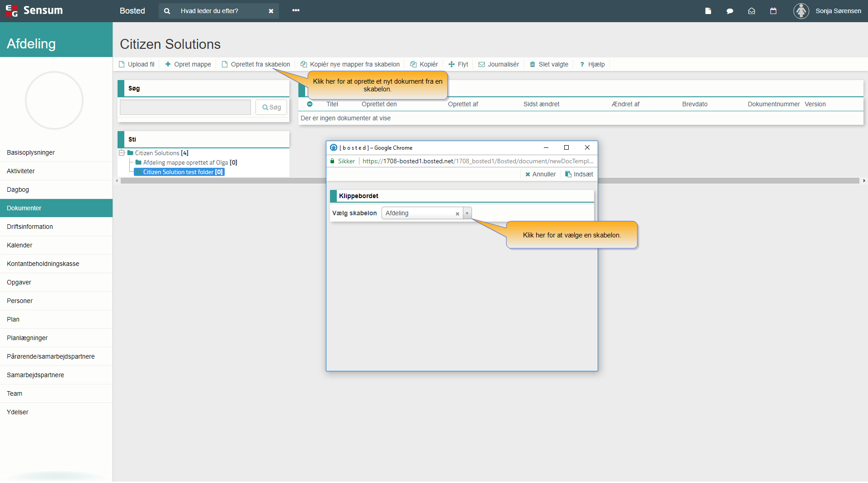Click Slet valgte toolbar button
Viewport: 868px width, 483px height.
click(x=549, y=64)
